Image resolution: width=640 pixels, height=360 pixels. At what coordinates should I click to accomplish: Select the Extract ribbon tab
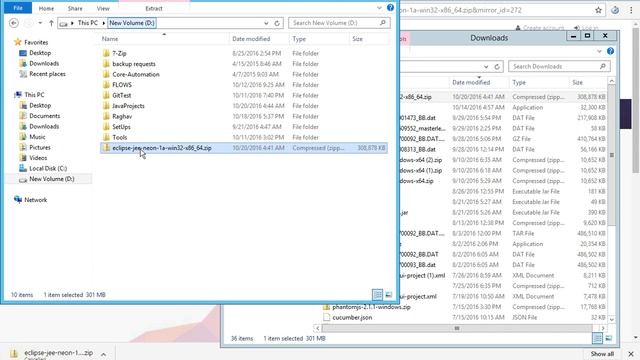tap(154, 8)
